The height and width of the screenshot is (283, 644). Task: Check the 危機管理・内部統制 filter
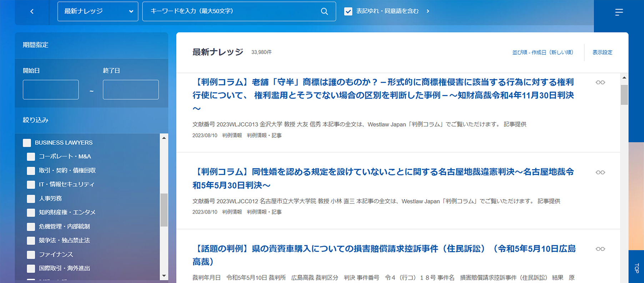[31, 227]
